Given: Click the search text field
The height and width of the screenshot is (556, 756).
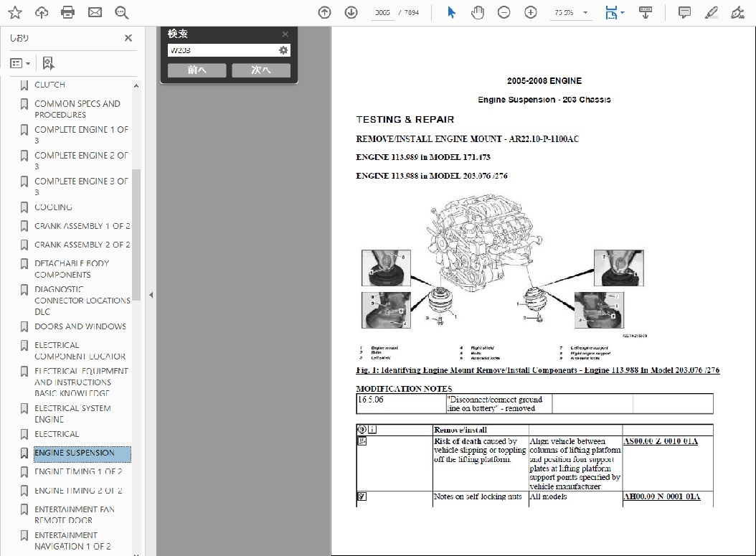Looking at the screenshot, I should pyautogui.click(x=222, y=50).
